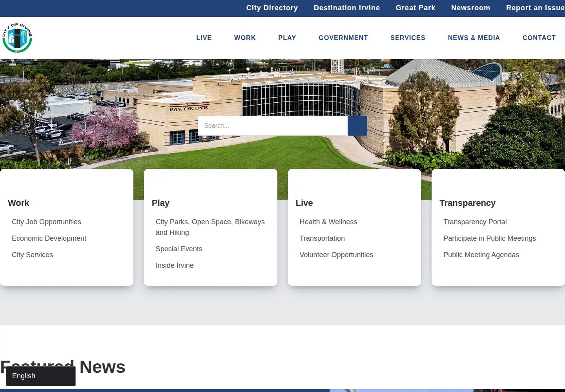Open the Volunteer Opportunities link
Image resolution: width=565 pixels, height=392 pixels.
336,255
